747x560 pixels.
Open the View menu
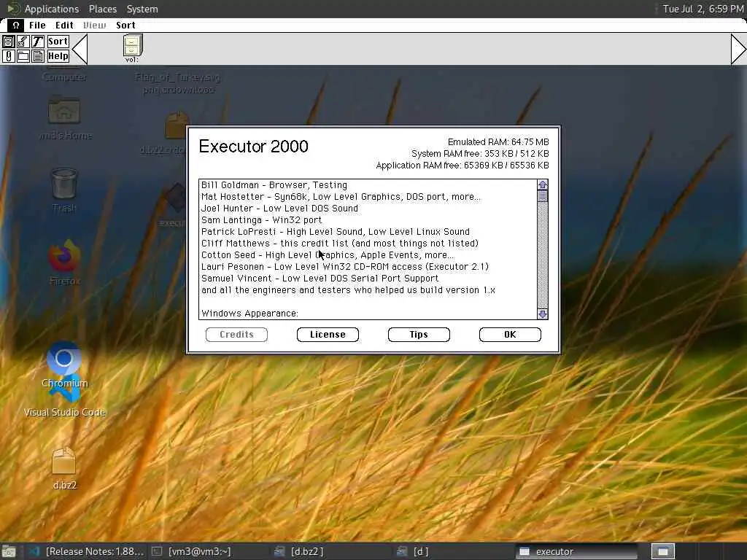point(94,26)
